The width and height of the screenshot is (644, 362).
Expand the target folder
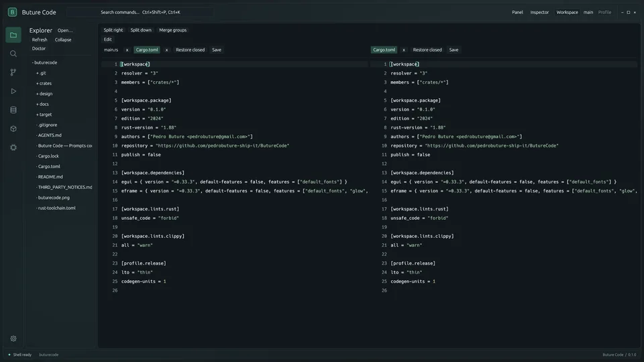(x=44, y=115)
